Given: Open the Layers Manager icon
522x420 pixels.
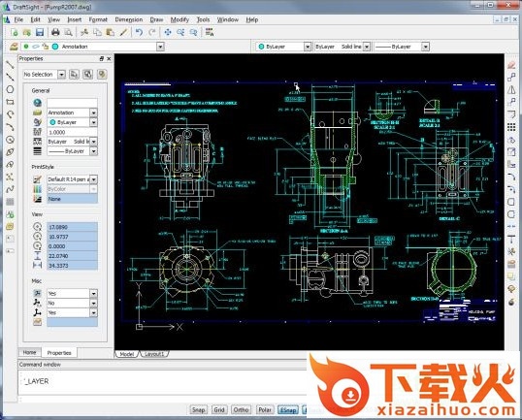Looking at the screenshot, I should click(x=14, y=47).
